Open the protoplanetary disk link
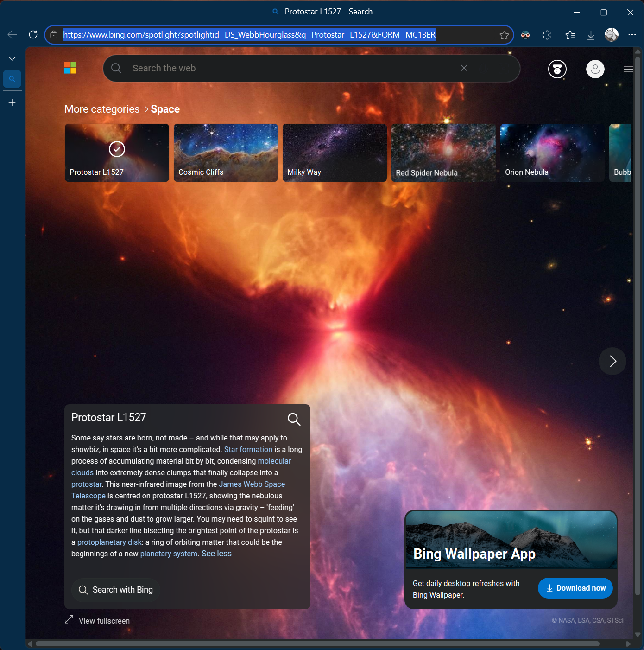 click(109, 542)
